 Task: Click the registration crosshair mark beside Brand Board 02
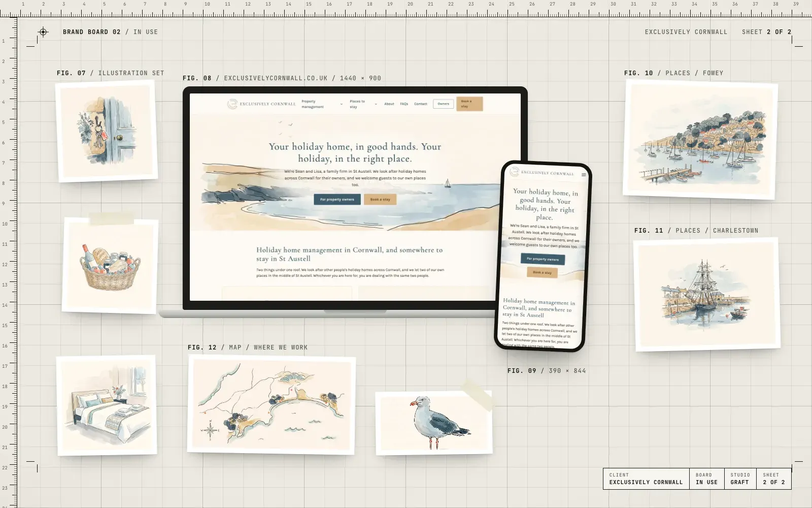(x=43, y=32)
